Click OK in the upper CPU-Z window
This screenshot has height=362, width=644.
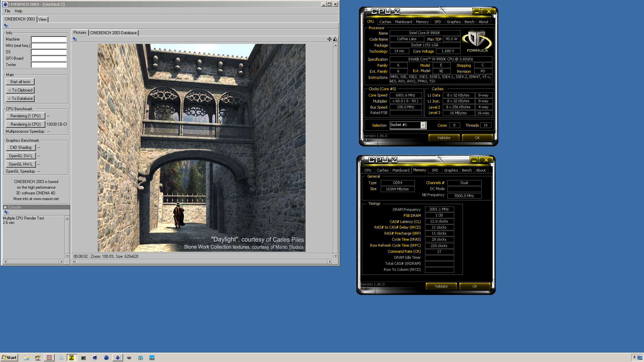(477, 138)
